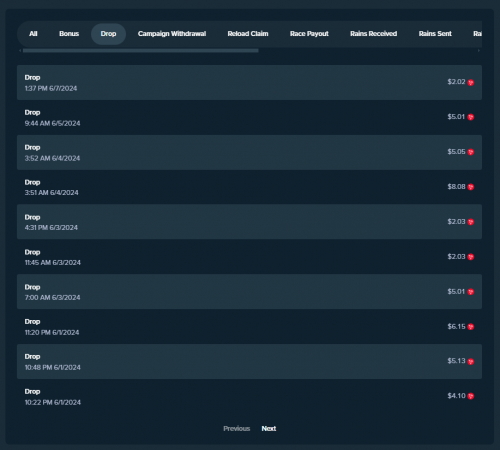Select the Drop tab
Viewport: 500px width, 450px height.
pyautogui.click(x=108, y=34)
